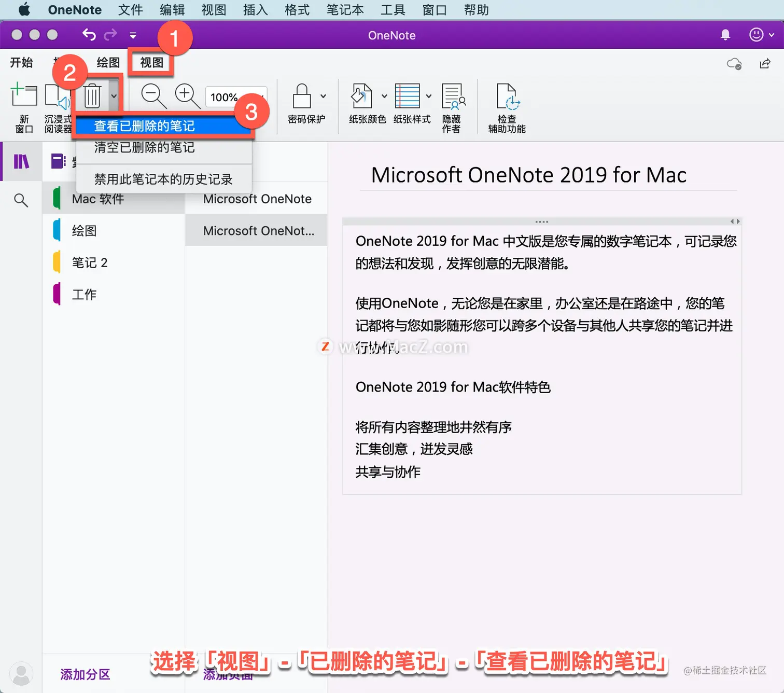Viewport: 784px width, 693px height.
Task: Open the 格式 menu
Action: coord(297,10)
